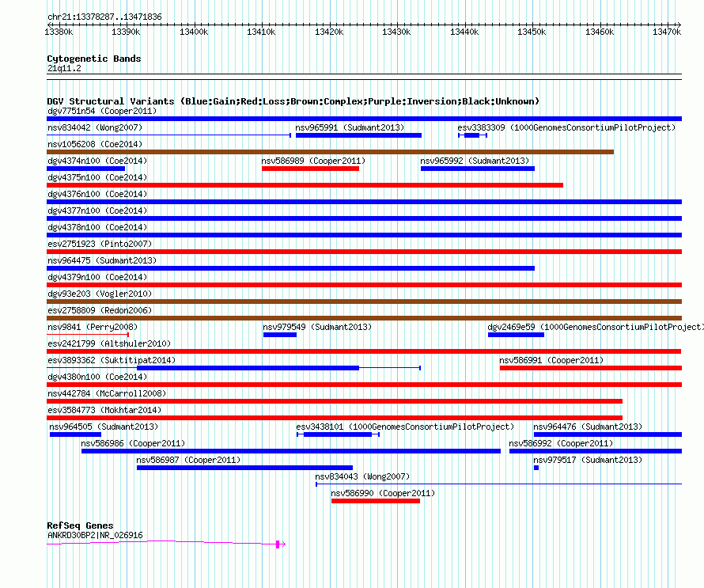Click the 13420k ruler position
The image size is (704, 588).
pyautogui.click(x=329, y=32)
